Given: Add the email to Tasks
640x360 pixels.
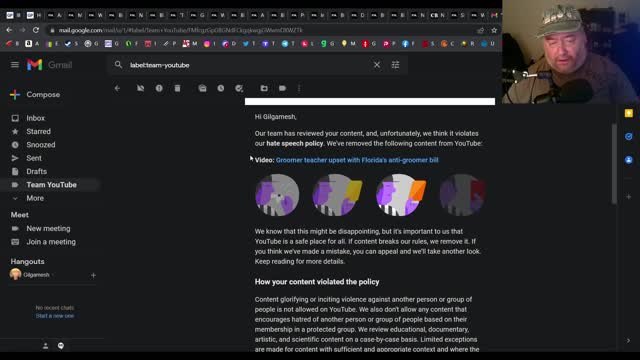Looking at the screenshot, I should point(239,88).
